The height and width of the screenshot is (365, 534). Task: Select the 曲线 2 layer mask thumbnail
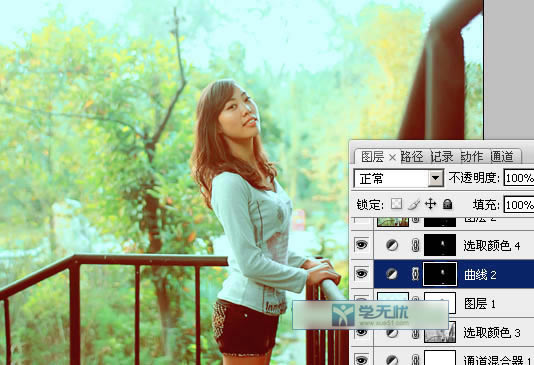[440, 274]
